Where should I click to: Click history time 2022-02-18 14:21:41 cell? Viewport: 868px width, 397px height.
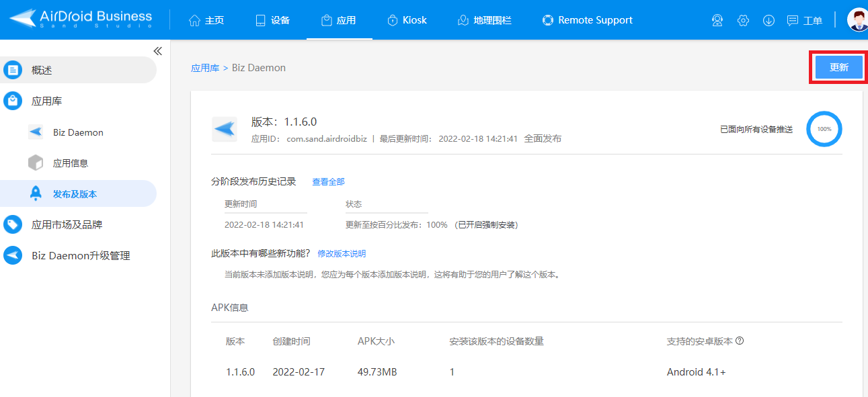[264, 224]
